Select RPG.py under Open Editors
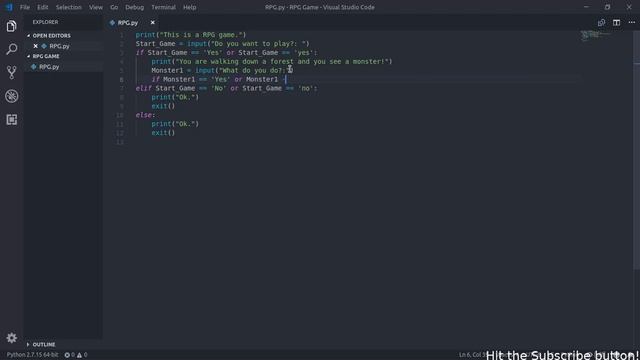Image resolution: width=640 pixels, height=360 pixels. [59, 46]
